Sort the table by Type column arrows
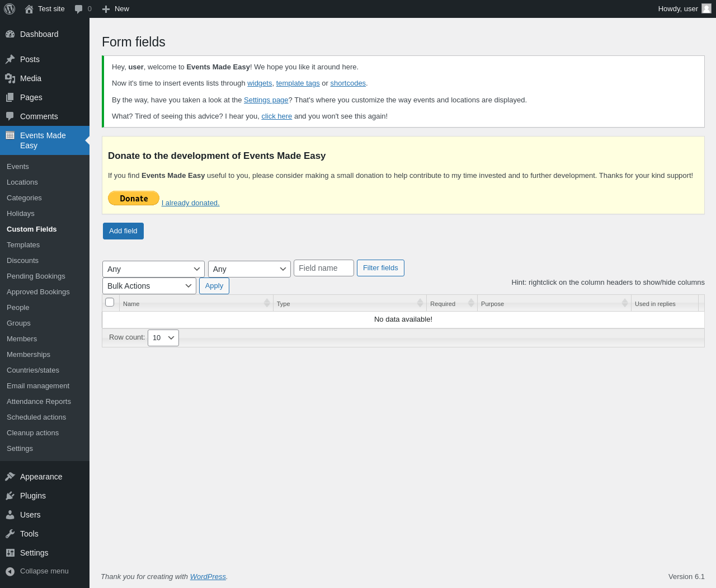 tap(420, 303)
